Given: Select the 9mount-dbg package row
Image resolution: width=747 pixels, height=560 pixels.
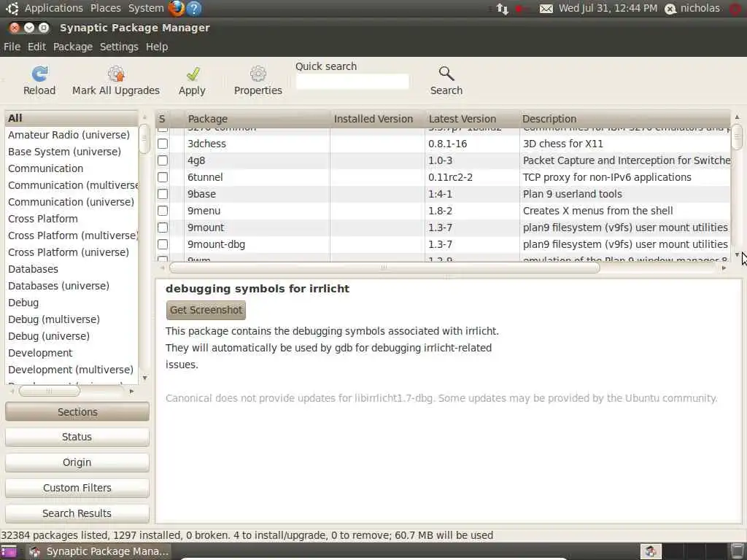Looking at the screenshot, I should coord(443,244).
